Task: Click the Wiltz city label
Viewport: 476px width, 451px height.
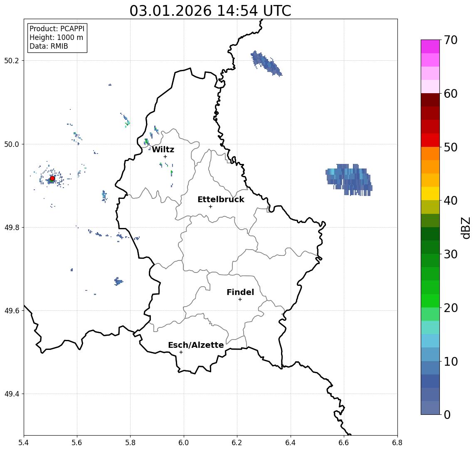Action: (163, 149)
